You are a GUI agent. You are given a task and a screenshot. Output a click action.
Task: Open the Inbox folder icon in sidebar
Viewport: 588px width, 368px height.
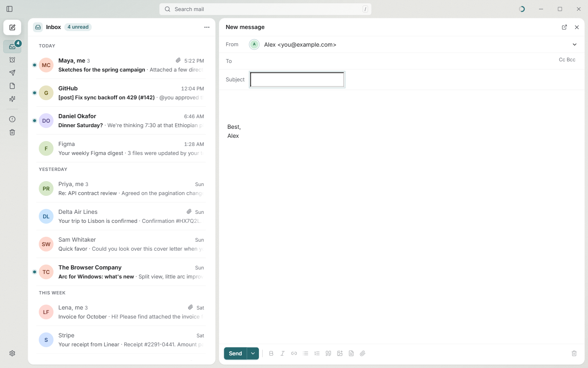point(12,47)
